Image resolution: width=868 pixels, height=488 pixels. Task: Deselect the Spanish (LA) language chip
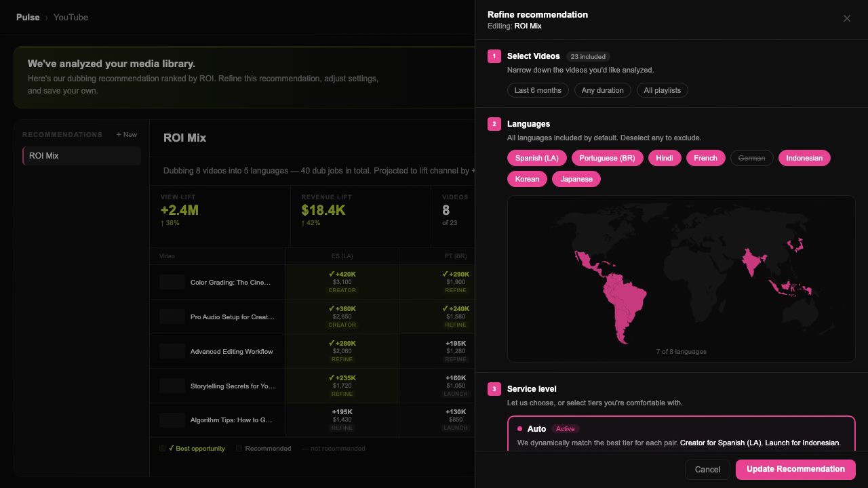(537, 158)
